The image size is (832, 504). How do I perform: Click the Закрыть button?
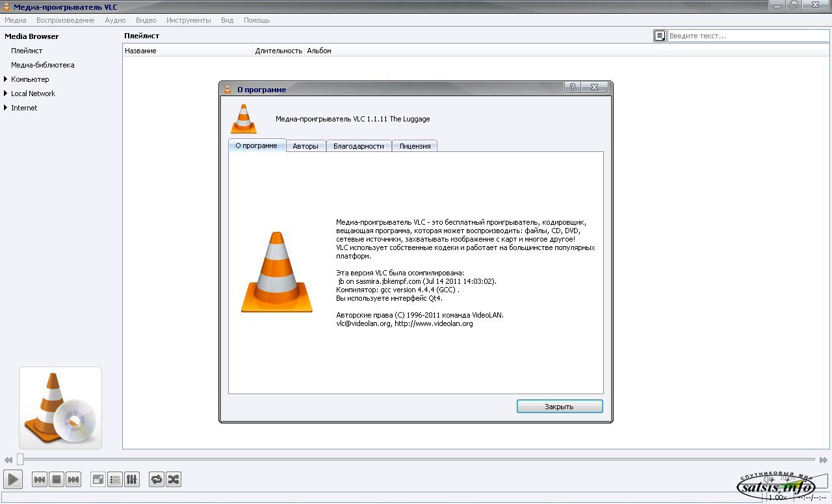[x=560, y=407]
